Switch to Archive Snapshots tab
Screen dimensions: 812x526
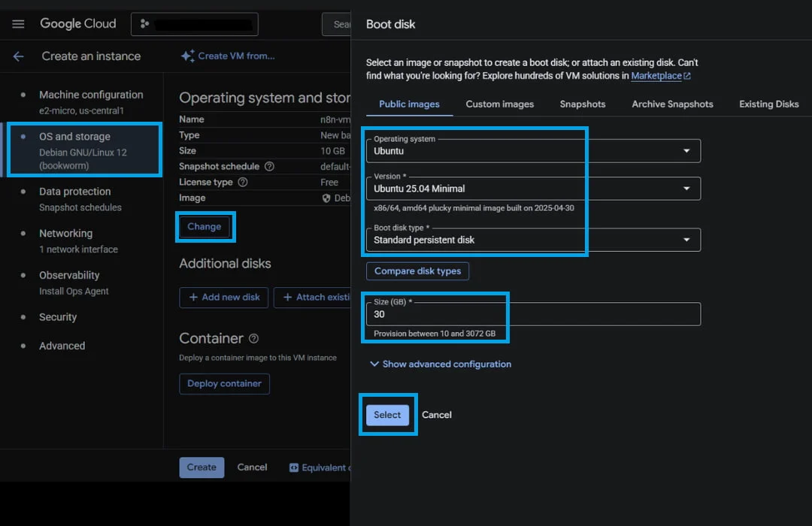coord(672,104)
